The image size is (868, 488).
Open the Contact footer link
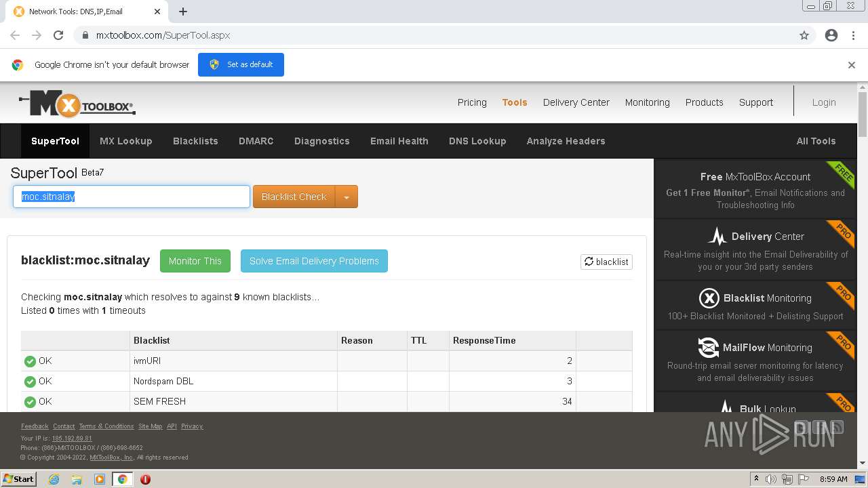click(x=64, y=426)
